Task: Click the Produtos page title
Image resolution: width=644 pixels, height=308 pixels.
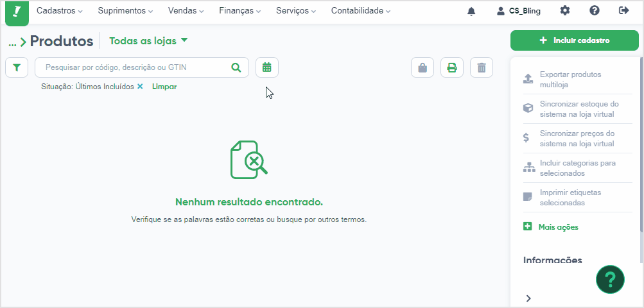Action: coord(62,41)
